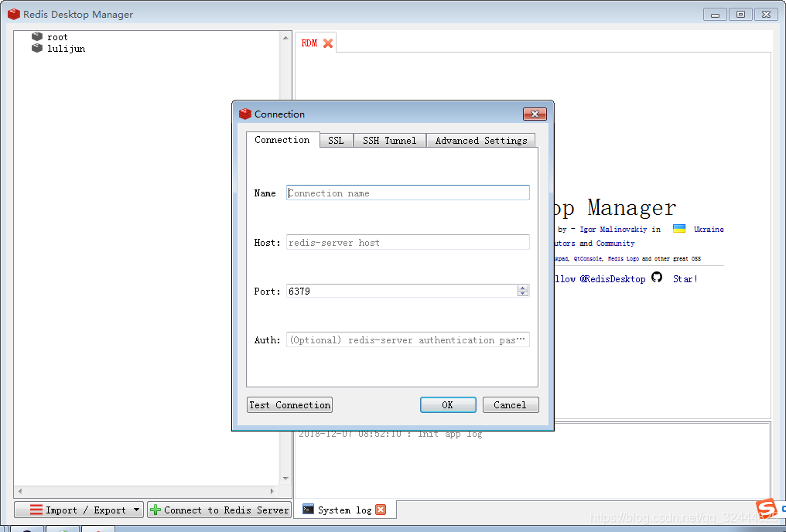Screen dimensions: 786x532
Task: Open the Igor Malinovskiy link
Action: [613, 230]
